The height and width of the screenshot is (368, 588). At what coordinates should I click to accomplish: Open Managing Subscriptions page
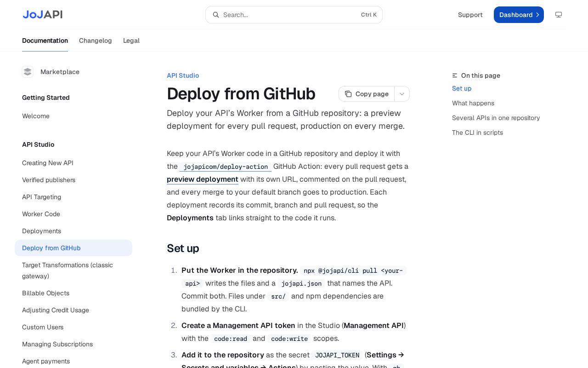[x=73, y=344]
